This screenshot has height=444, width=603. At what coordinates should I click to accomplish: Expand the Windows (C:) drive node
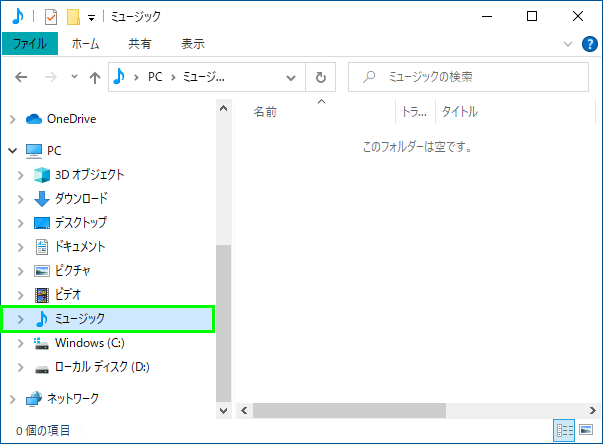(20, 343)
